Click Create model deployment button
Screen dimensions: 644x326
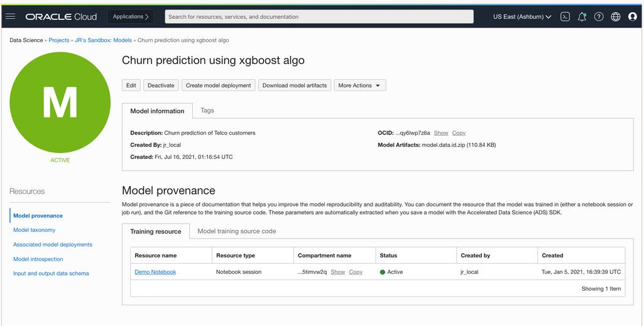click(x=219, y=85)
